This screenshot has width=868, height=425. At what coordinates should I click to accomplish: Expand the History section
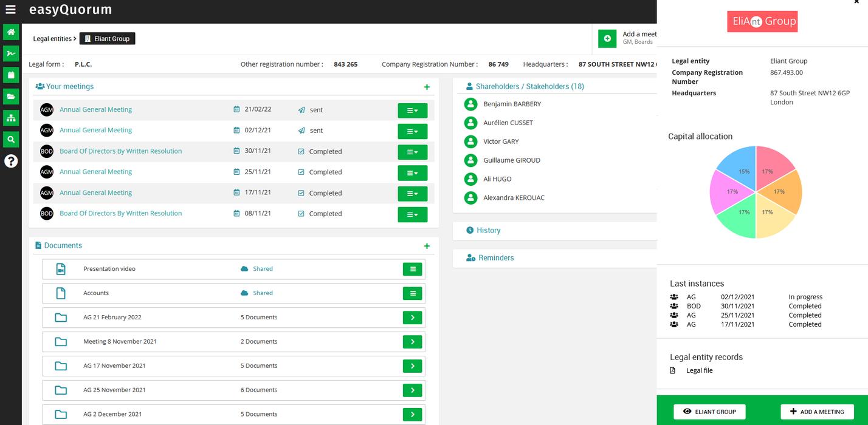pos(488,231)
